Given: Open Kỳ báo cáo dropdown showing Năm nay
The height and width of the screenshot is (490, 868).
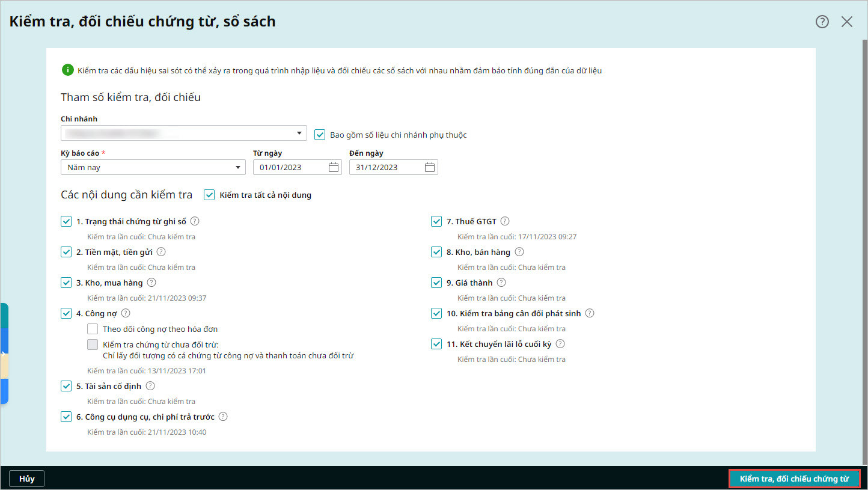Looking at the screenshot, I should 153,167.
